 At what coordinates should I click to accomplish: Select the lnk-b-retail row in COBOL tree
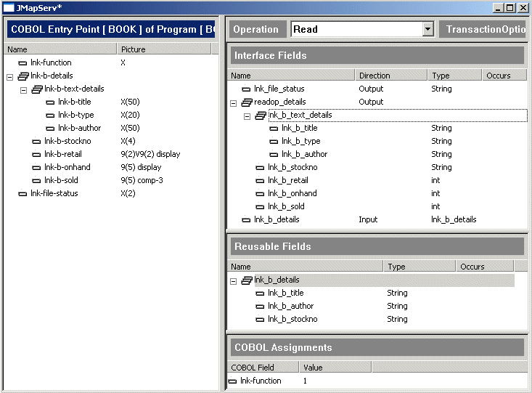63,155
